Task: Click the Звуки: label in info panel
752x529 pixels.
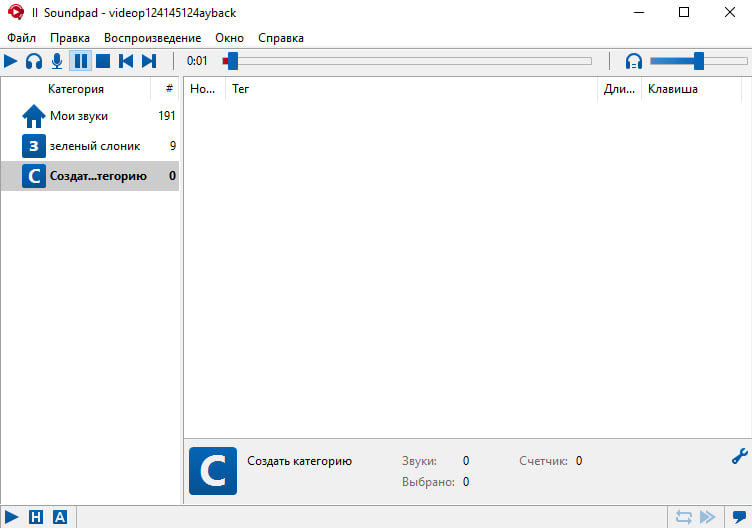Action: tap(419, 461)
